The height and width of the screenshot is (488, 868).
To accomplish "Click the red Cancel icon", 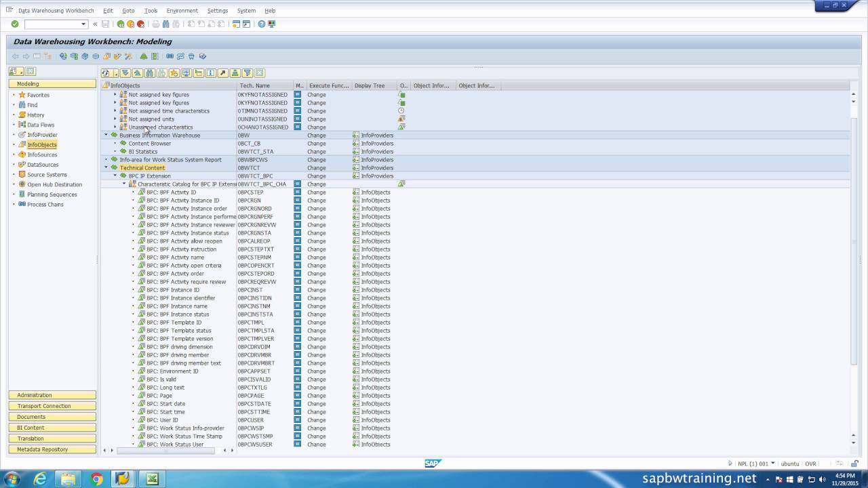I will (140, 24).
